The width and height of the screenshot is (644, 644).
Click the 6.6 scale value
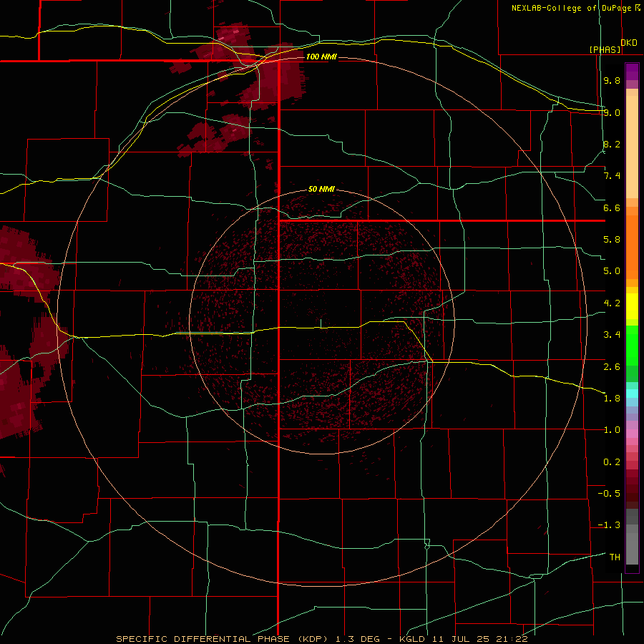tap(612, 208)
